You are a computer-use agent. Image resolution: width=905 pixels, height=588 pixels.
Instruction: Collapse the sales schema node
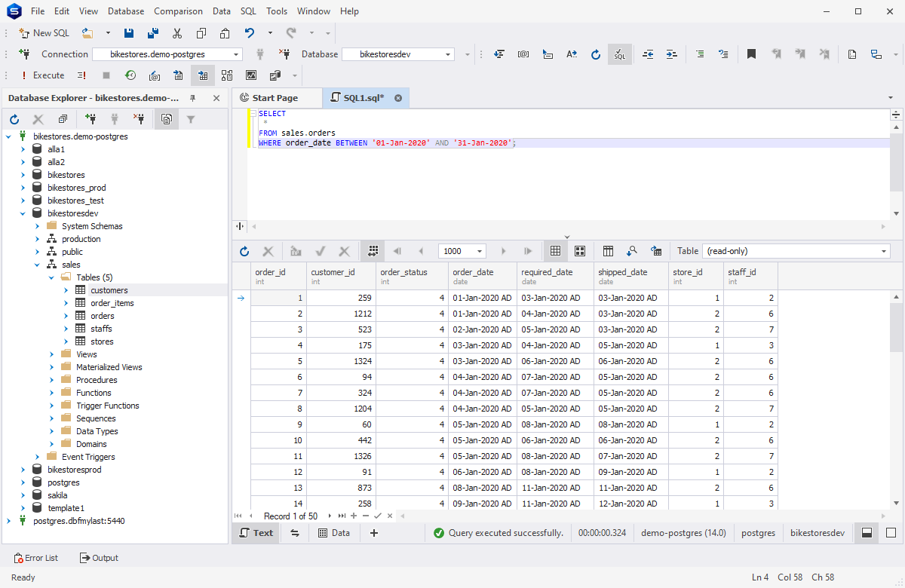[x=36, y=264]
